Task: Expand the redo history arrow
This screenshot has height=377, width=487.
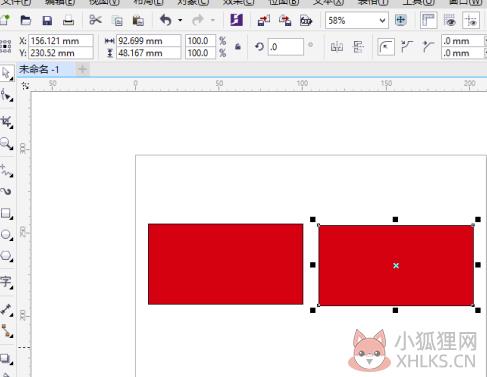Action: [213, 20]
